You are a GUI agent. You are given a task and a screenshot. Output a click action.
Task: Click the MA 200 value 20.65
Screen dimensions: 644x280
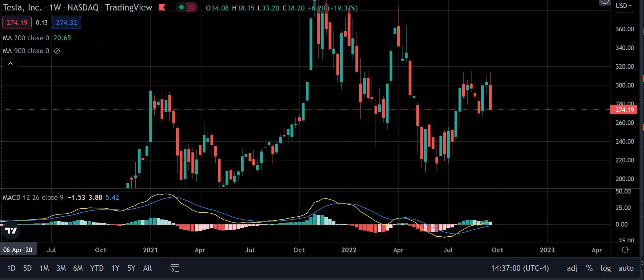pyautogui.click(x=62, y=38)
